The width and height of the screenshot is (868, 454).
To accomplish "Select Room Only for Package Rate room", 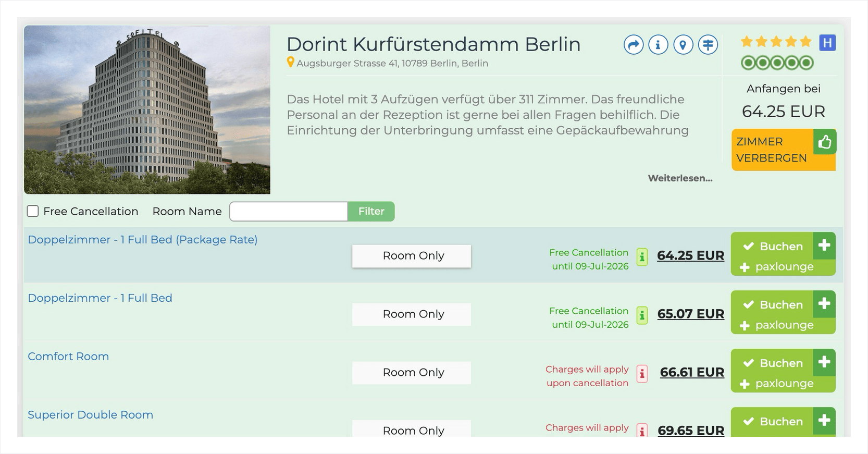I will pyautogui.click(x=412, y=256).
